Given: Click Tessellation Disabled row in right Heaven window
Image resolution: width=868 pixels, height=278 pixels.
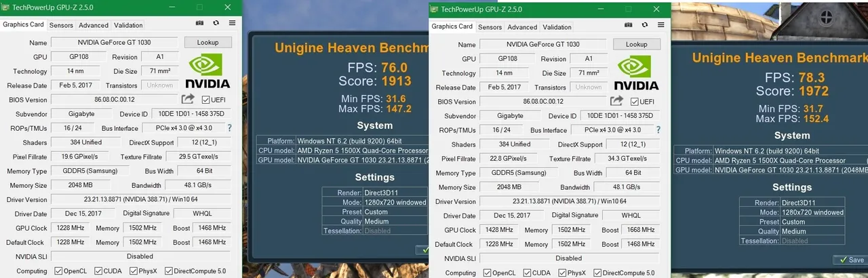Looking at the screenshot, I should click(x=792, y=241).
